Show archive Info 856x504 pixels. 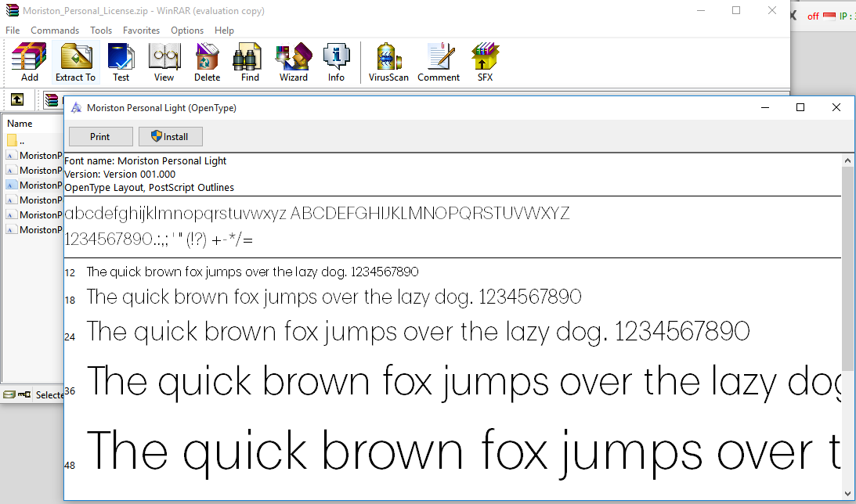tap(336, 63)
